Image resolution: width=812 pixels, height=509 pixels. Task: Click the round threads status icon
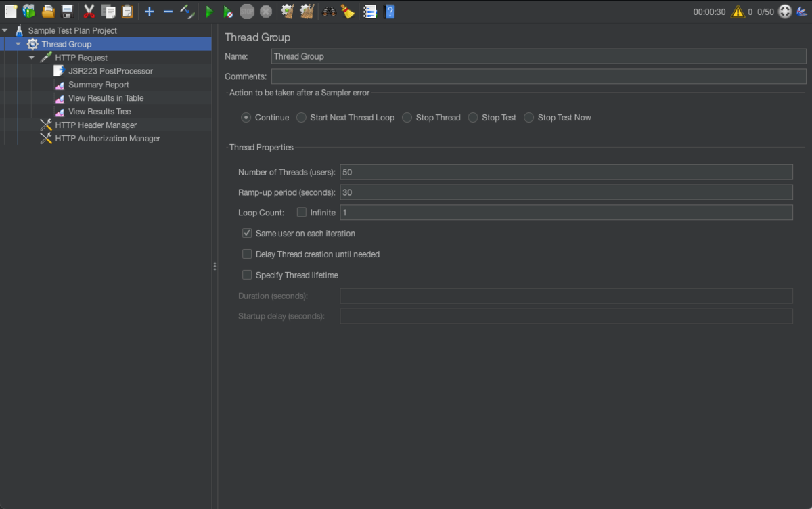pos(785,12)
